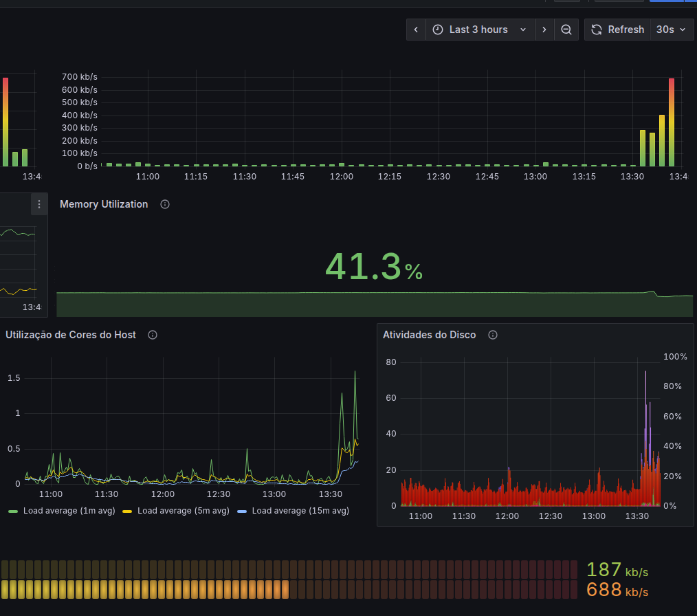Toggle Load average (1m avg) series visibility
The width and height of the screenshot is (697, 616).
click(62, 511)
